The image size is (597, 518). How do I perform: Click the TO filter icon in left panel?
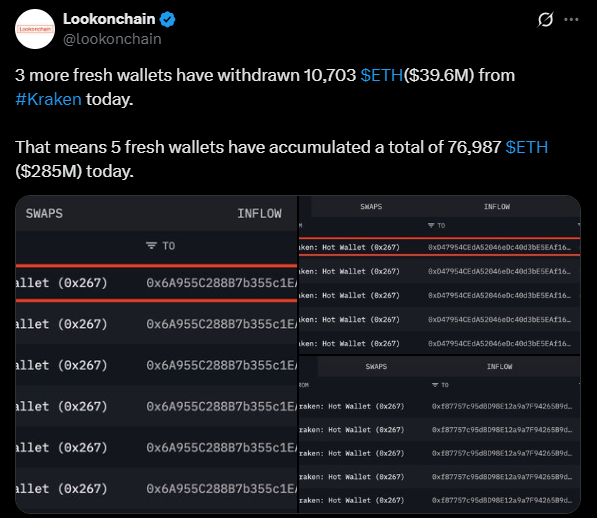(151, 245)
